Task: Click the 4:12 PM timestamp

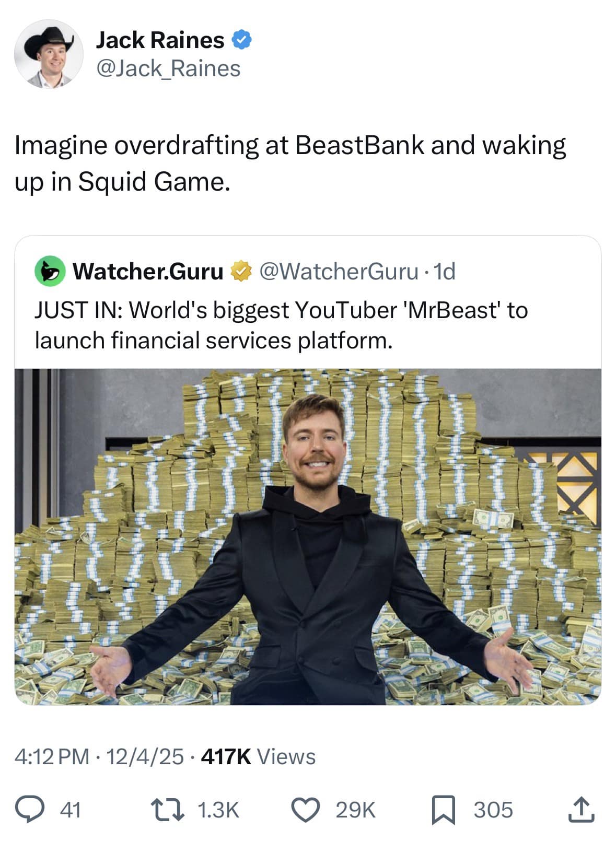Action: click(x=52, y=756)
